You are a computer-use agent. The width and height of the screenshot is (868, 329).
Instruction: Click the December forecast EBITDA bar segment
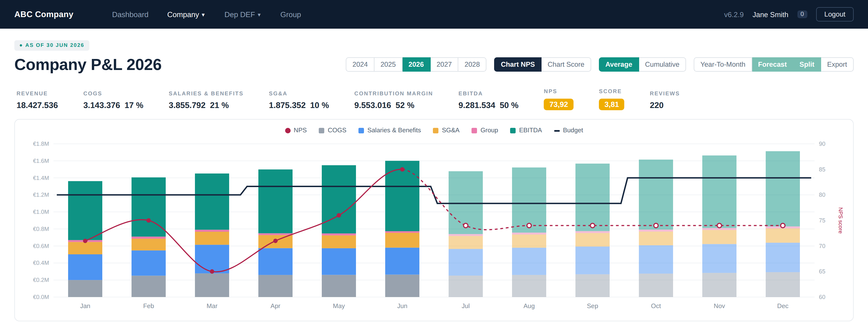[x=783, y=188]
